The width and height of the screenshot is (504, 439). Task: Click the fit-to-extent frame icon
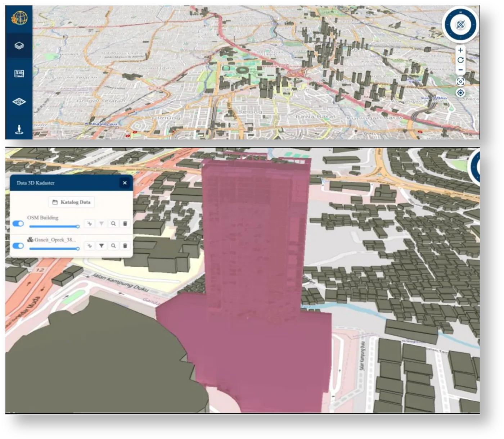460,82
